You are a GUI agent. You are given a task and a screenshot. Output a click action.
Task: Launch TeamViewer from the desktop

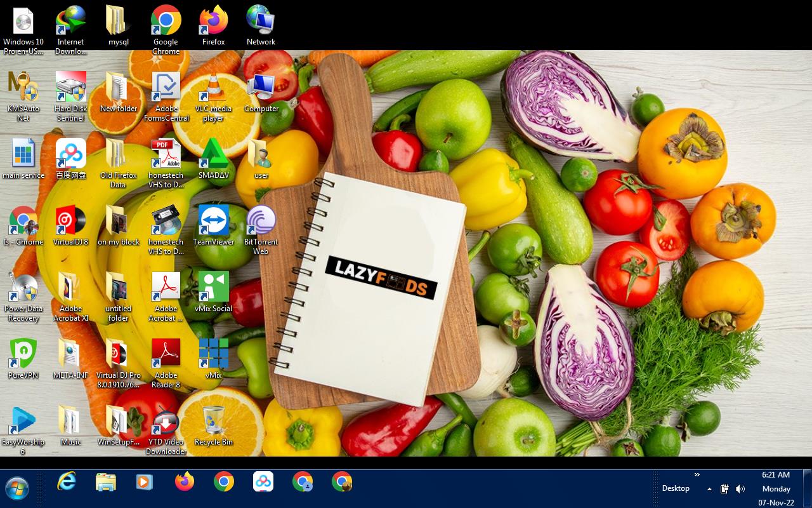pos(213,223)
